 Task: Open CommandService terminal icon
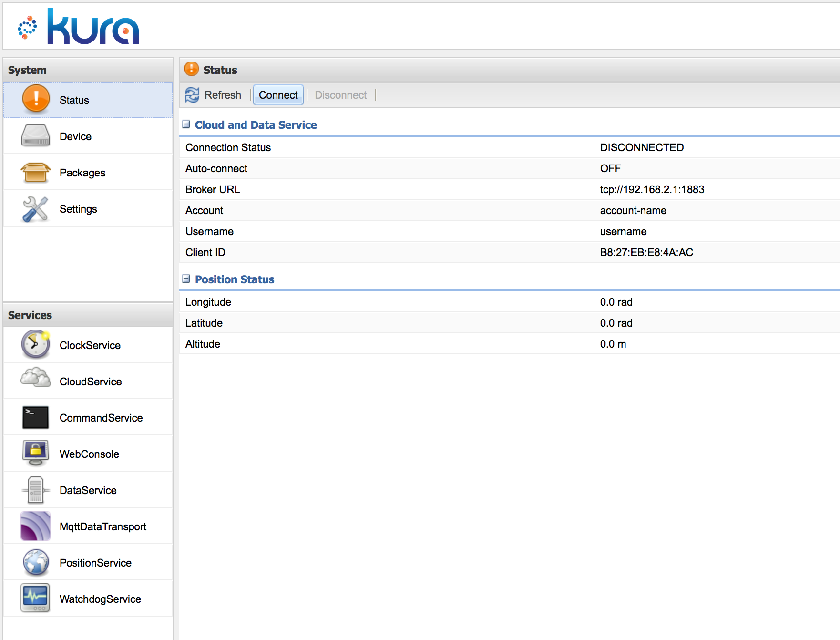36,417
